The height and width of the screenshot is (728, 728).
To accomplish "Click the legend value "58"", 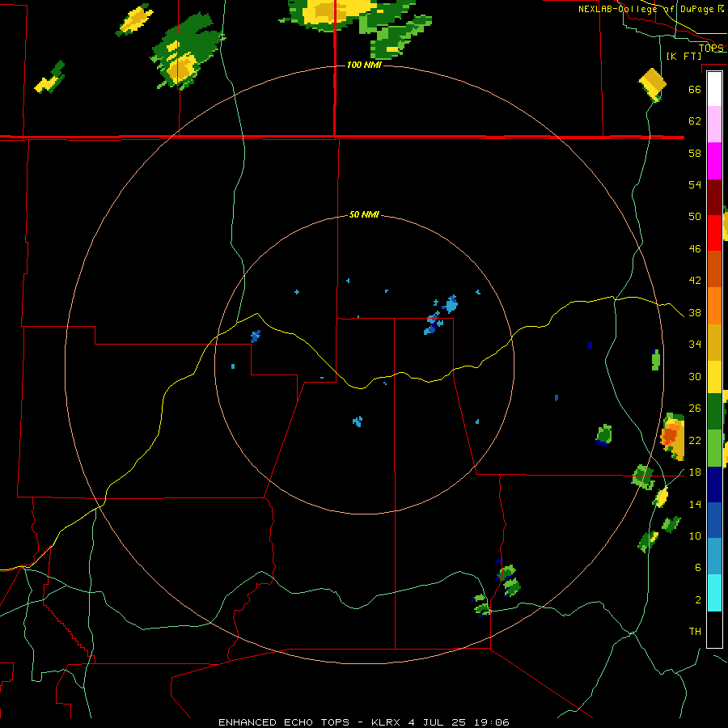I will tap(695, 153).
